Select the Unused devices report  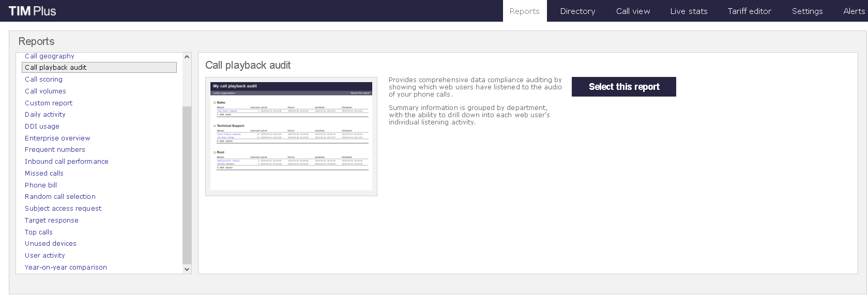pyautogui.click(x=51, y=244)
